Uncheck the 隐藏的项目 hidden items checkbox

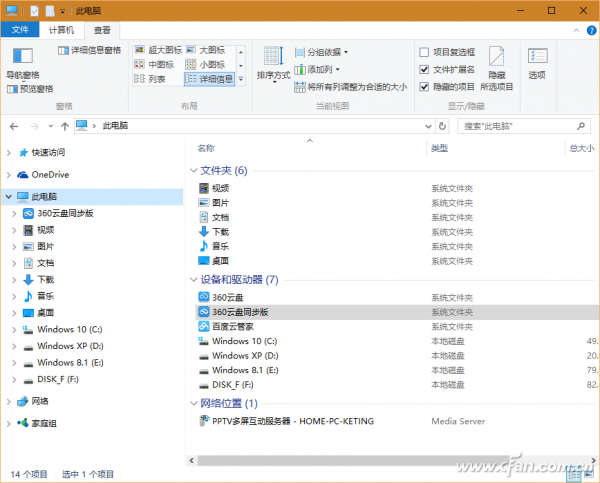point(425,86)
